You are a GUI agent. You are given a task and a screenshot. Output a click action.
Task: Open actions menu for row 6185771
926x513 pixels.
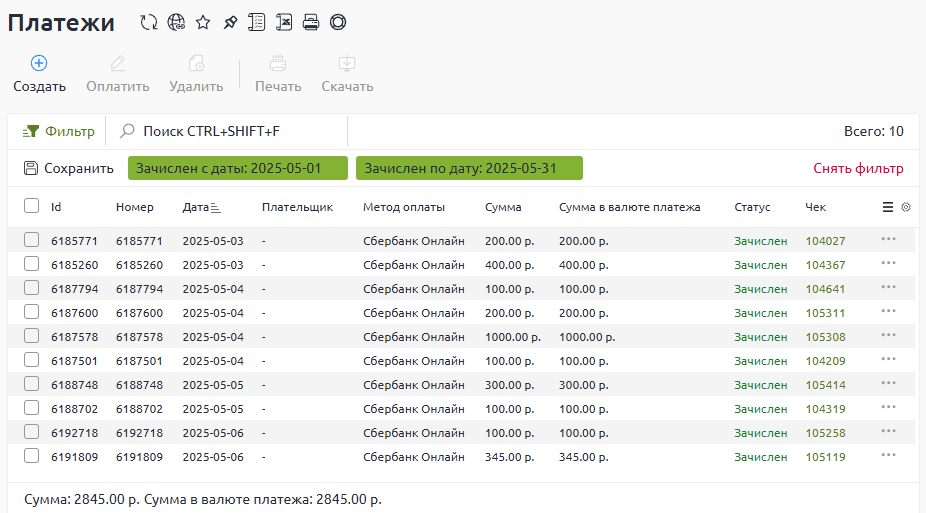click(x=888, y=239)
